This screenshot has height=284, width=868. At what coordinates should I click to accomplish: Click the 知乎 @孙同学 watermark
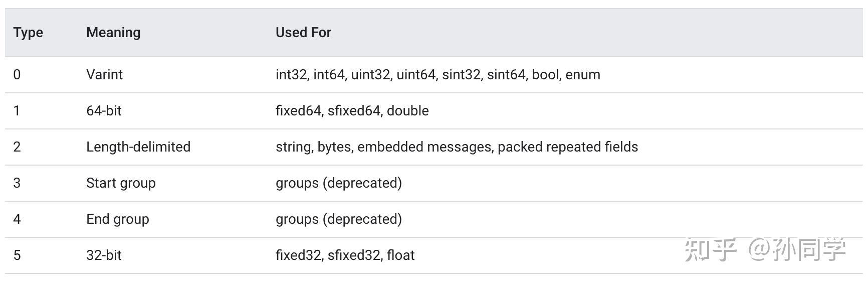[x=765, y=249]
